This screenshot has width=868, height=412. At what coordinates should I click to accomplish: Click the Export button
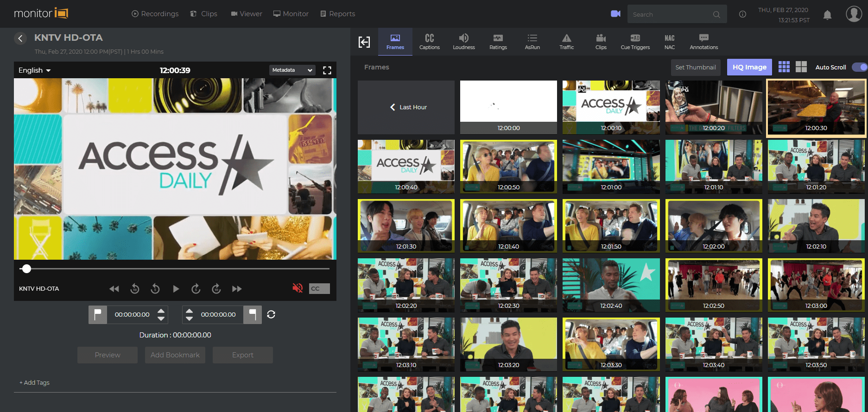coord(243,355)
